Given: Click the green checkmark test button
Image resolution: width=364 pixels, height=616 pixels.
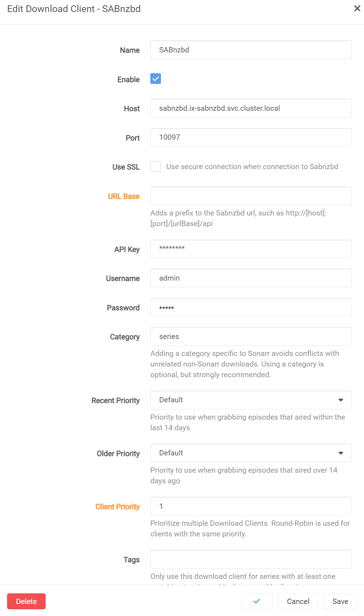Looking at the screenshot, I should [x=256, y=601].
